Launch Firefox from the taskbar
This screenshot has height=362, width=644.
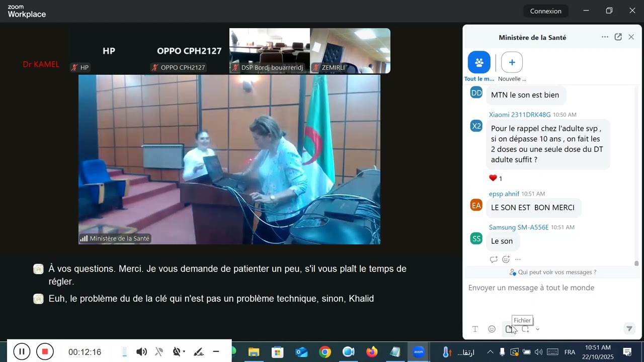click(372, 352)
